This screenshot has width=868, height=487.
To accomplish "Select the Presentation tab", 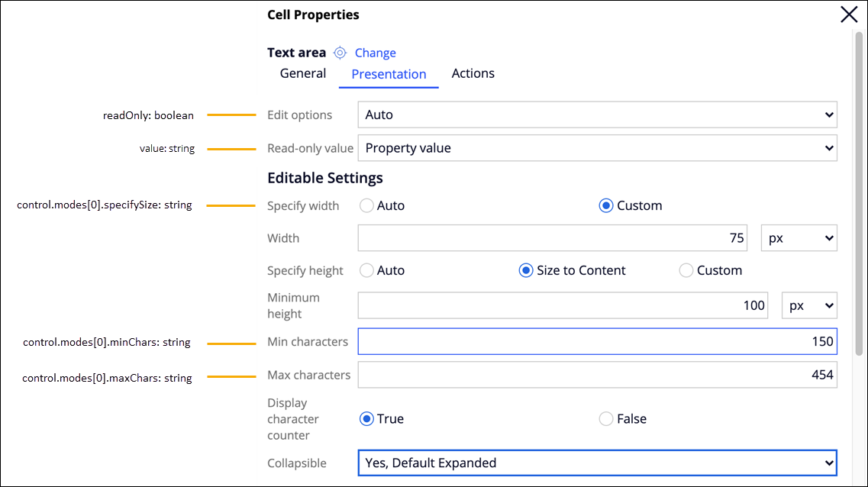I will point(389,74).
